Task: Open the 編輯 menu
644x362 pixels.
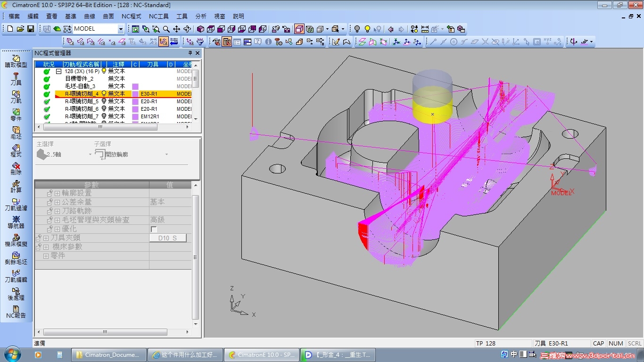Action: click(x=33, y=16)
